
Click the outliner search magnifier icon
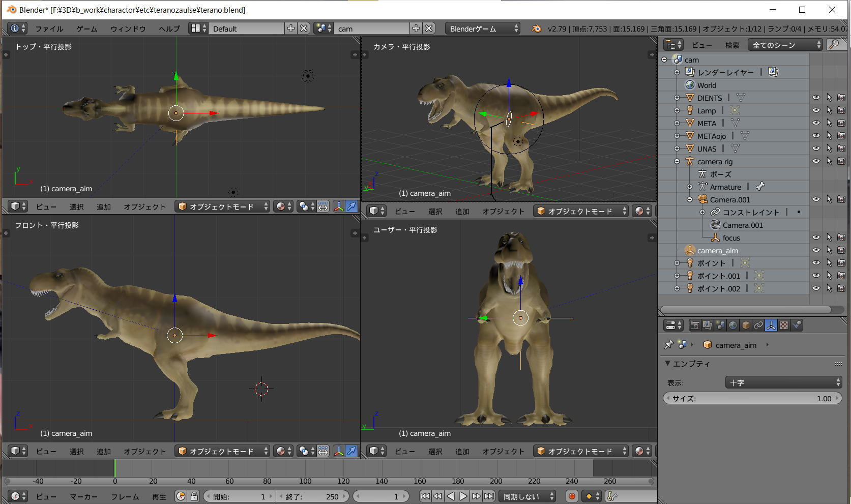(834, 45)
